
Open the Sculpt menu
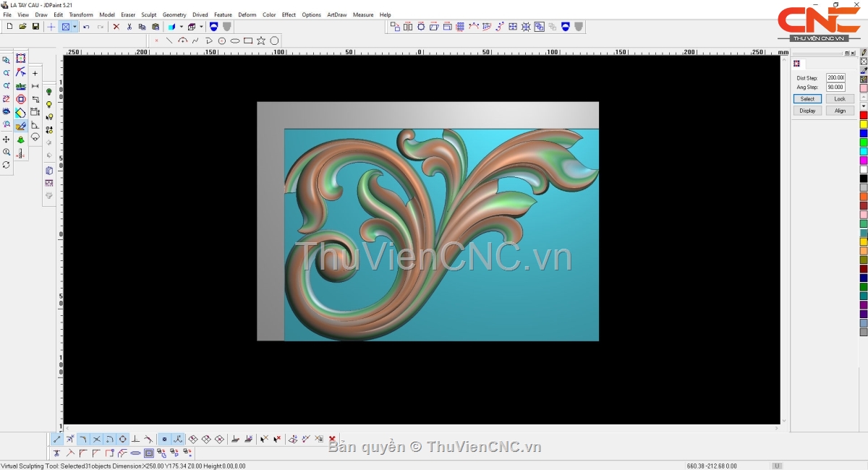click(148, 14)
